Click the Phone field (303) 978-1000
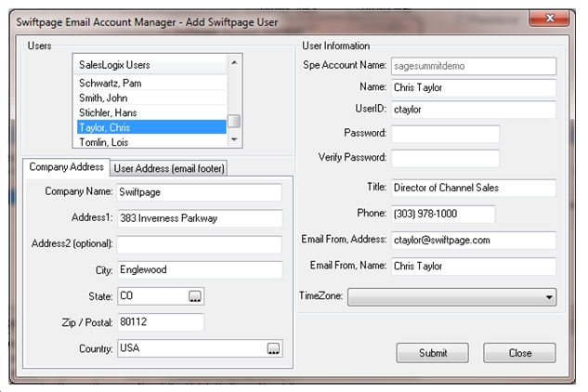 (443, 214)
